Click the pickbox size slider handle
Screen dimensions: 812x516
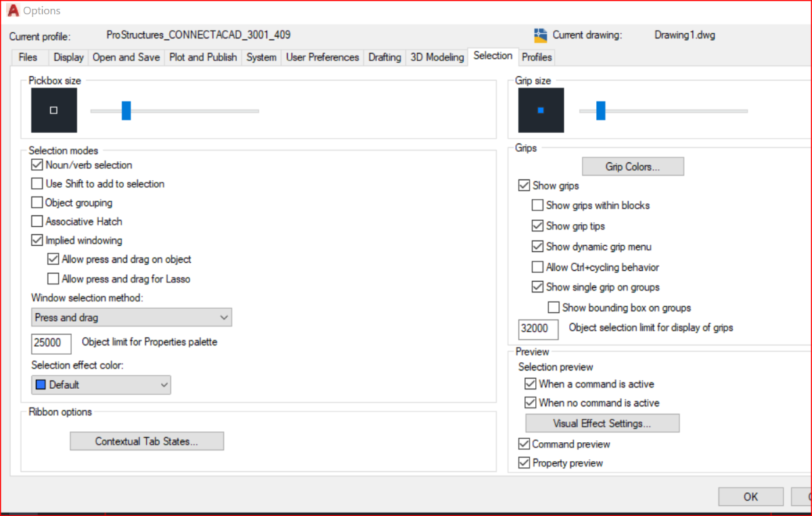(126, 110)
